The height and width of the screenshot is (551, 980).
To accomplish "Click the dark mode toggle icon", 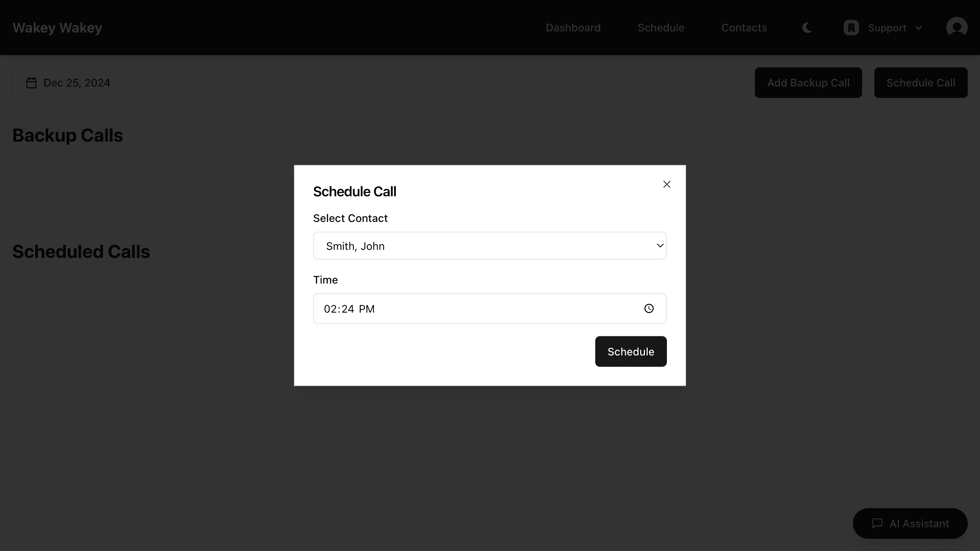I will point(807,28).
